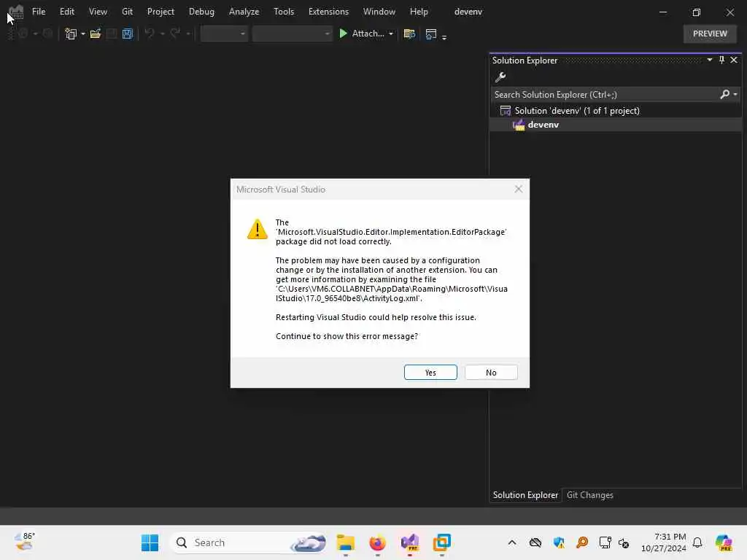The width and height of the screenshot is (747, 560).
Task: Open the View menu
Action: pos(98,12)
